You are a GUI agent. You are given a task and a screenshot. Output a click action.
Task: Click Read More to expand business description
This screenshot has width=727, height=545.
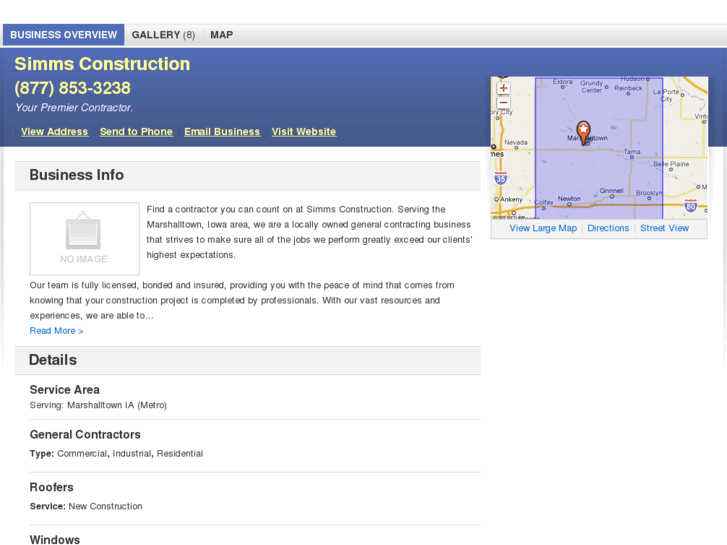click(56, 331)
